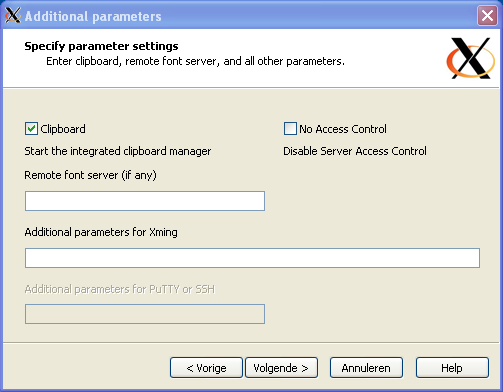This screenshot has height=392, width=503.
Task: Cancel the wizard with Annuleren
Action: 366,368
